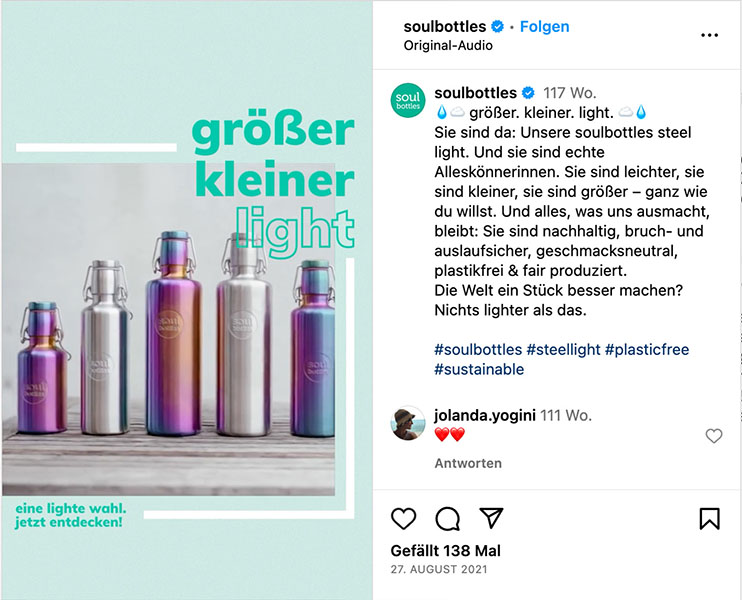Follow soulbottles with the Folgen button
The width and height of the screenshot is (742, 600).
tap(544, 26)
